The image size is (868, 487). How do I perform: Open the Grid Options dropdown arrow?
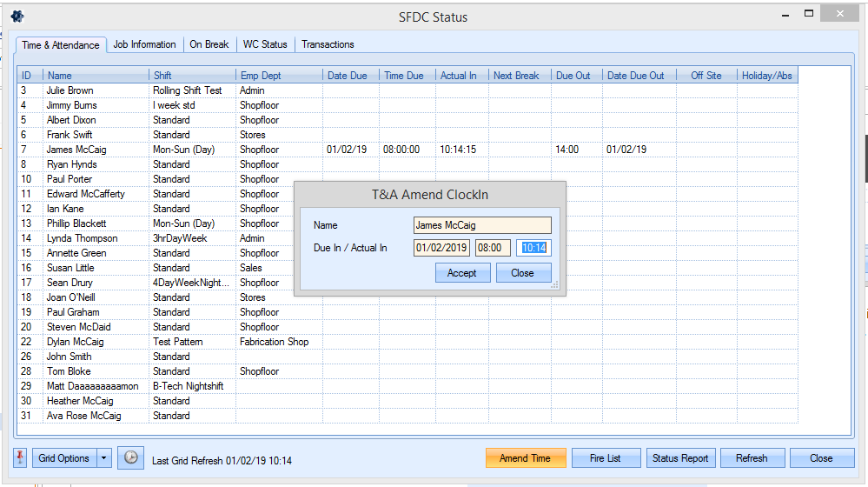[103, 458]
